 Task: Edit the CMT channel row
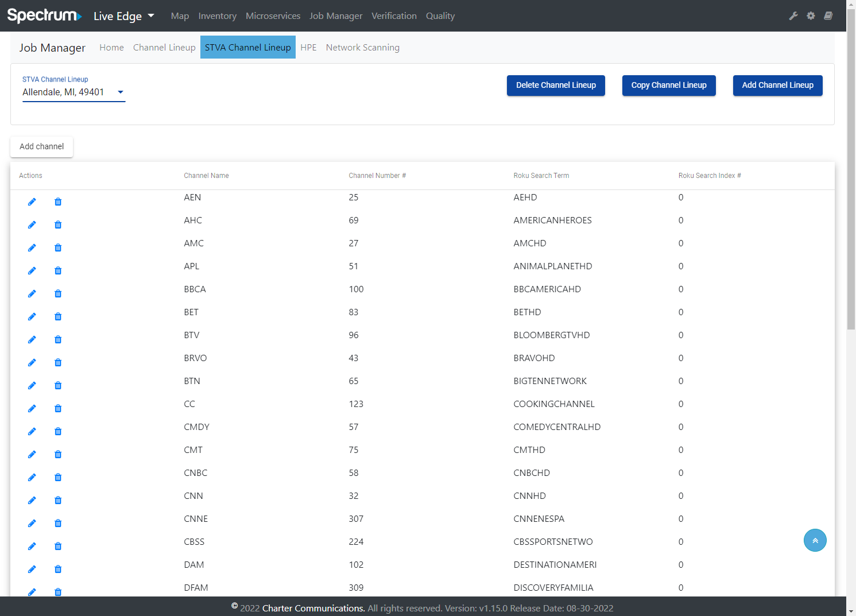coord(32,454)
